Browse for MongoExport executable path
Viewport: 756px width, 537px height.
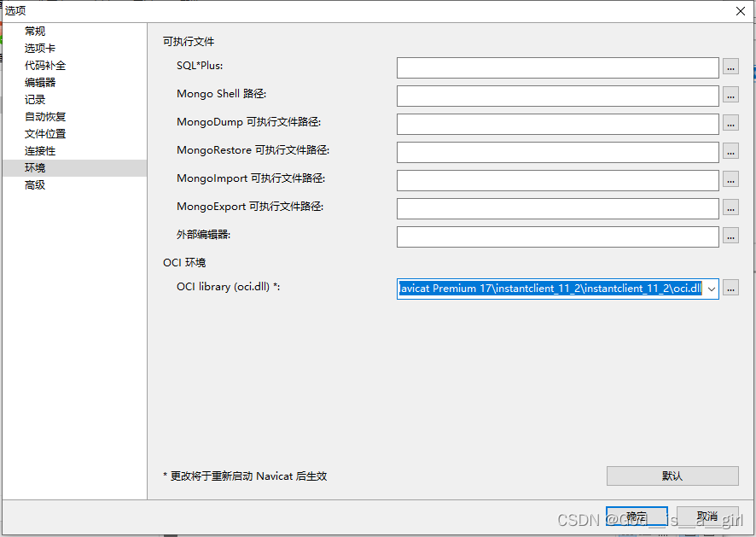point(730,208)
